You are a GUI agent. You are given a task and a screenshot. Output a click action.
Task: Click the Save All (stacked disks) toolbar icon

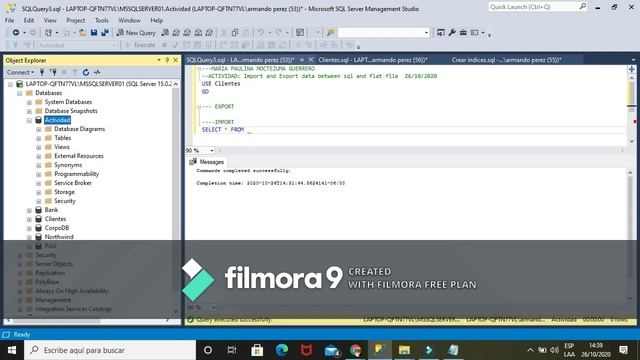coord(105,32)
